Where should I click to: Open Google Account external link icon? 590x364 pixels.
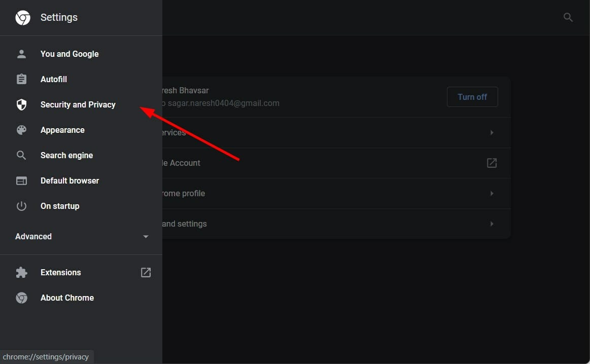point(492,163)
